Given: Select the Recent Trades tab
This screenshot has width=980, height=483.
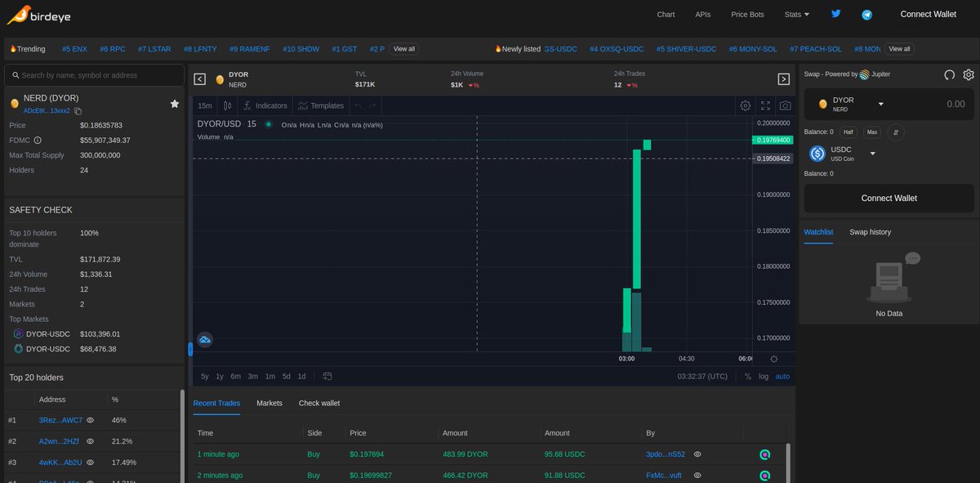Looking at the screenshot, I should coord(216,403).
